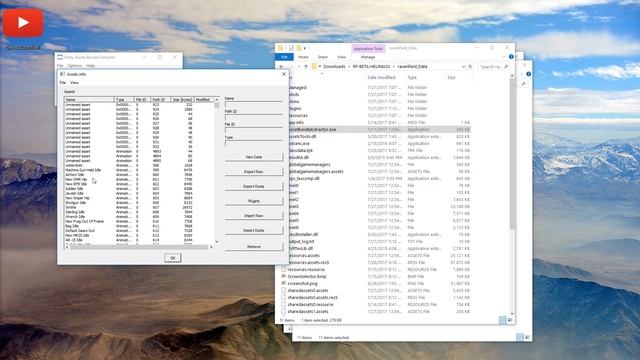640x360 pixels.
Task: Open the blue File tab in Explorer
Action: 284,57
